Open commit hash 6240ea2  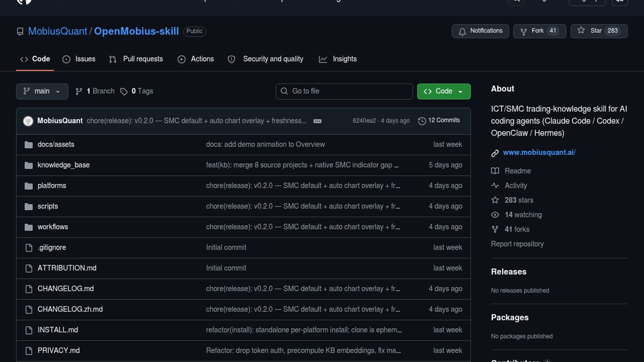coord(364,121)
